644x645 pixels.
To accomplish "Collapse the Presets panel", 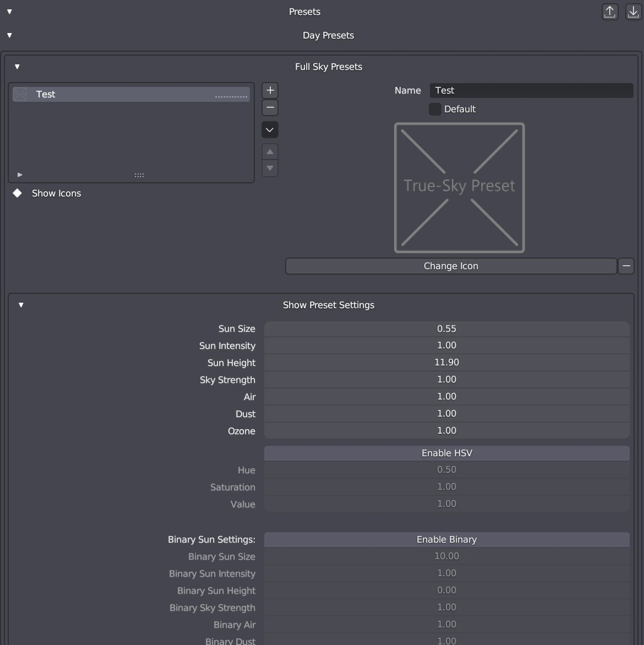I will click(x=9, y=12).
